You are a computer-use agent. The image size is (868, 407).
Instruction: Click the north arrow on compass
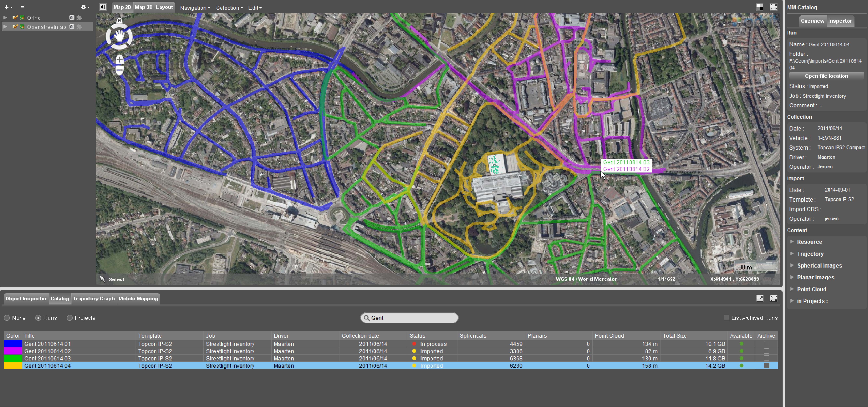pos(119,21)
